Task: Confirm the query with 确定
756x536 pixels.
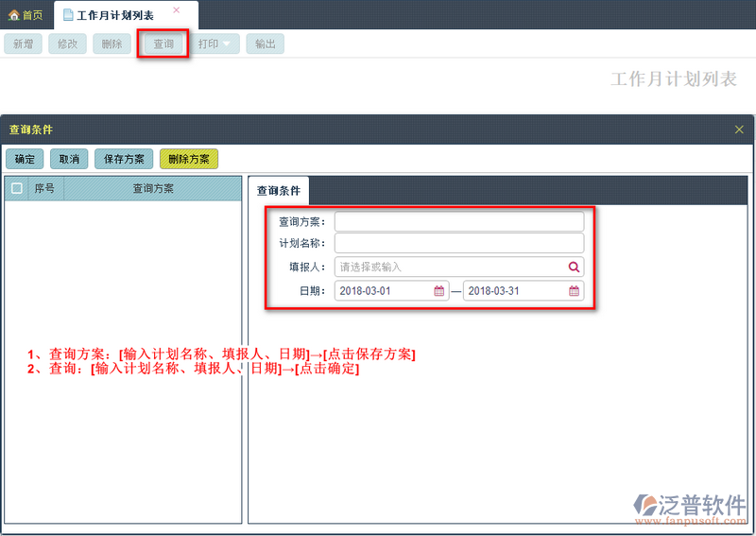Action: pos(25,159)
